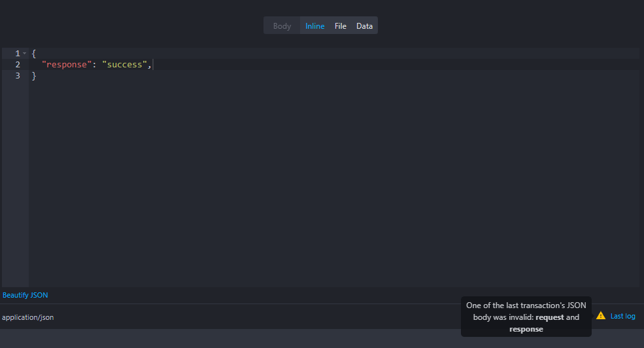This screenshot has height=348, width=644.
Task: Click the empty area of the code editor
Action: pyautogui.click(x=327, y=183)
